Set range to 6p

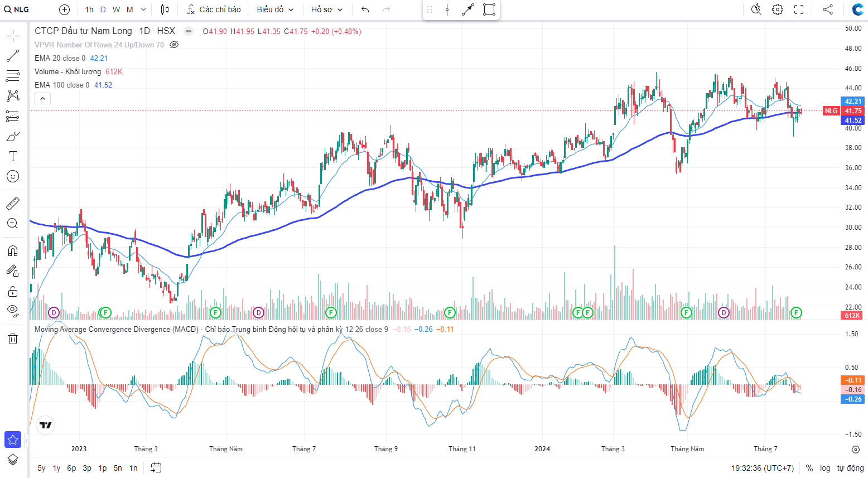coord(71,468)
